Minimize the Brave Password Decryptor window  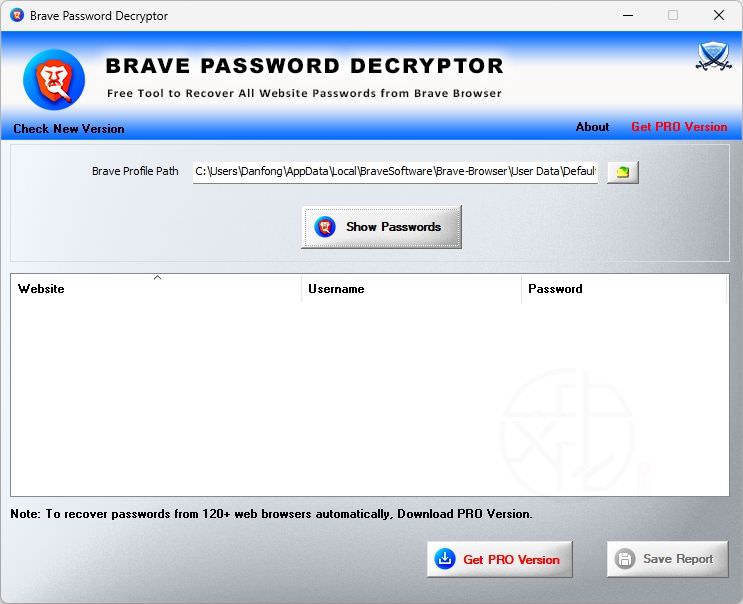[628, 15]
